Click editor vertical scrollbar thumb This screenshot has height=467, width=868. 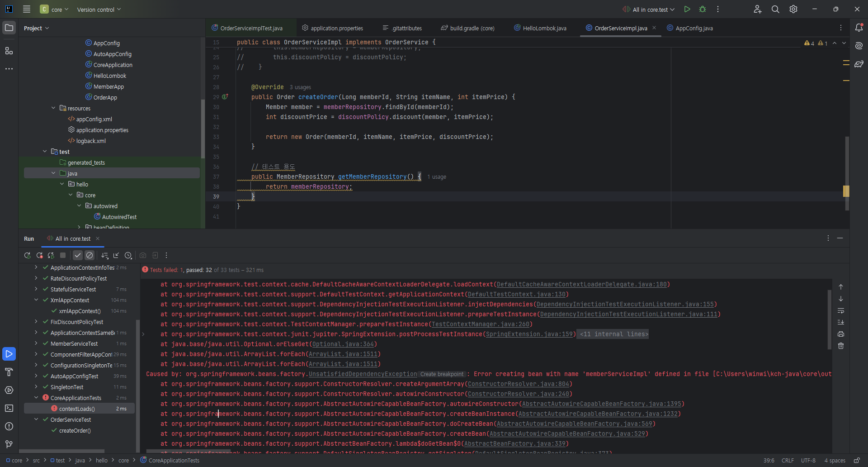[847, 173]
